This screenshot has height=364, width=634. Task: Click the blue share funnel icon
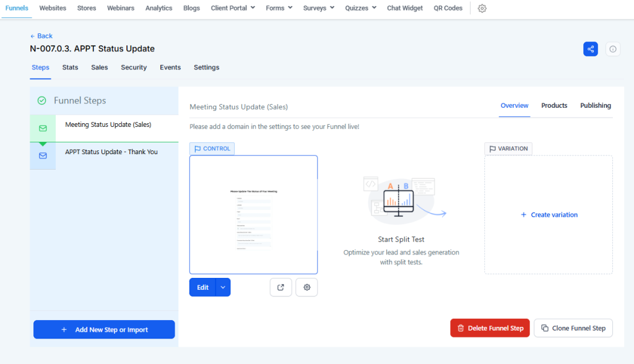pos(590,49)
